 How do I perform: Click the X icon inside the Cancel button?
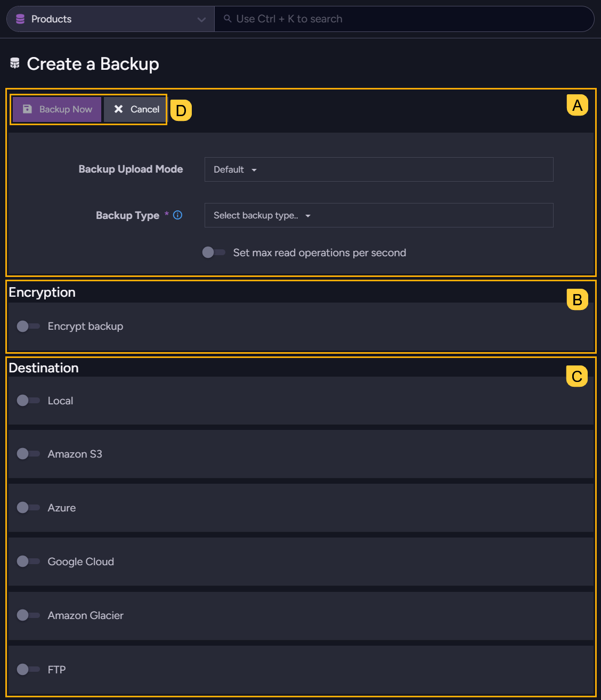pyautogui.click(x=118, y=109)
